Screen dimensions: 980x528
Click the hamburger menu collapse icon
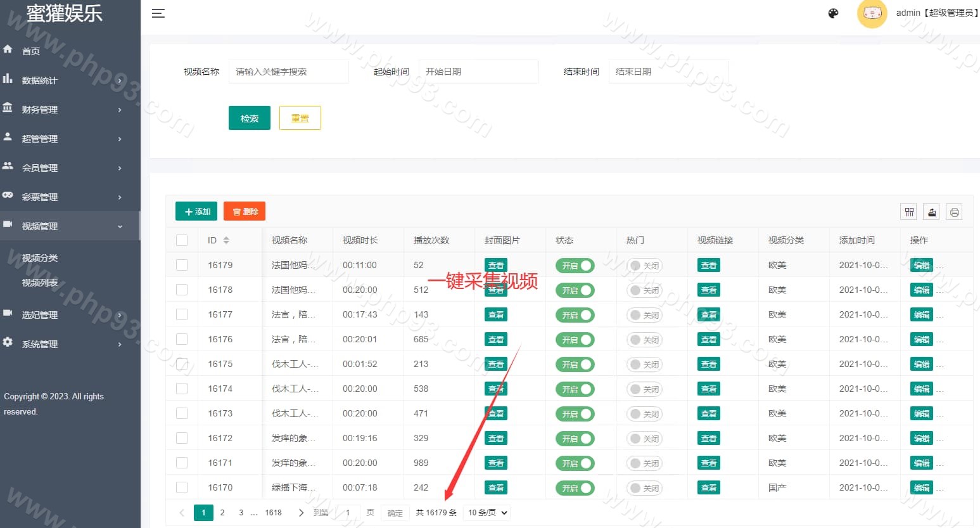click(x=158, y=13)
